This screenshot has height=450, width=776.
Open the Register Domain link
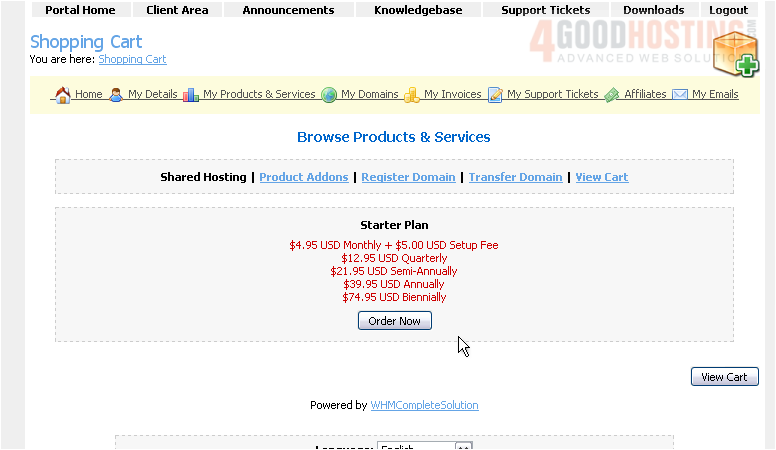[408, 177]
